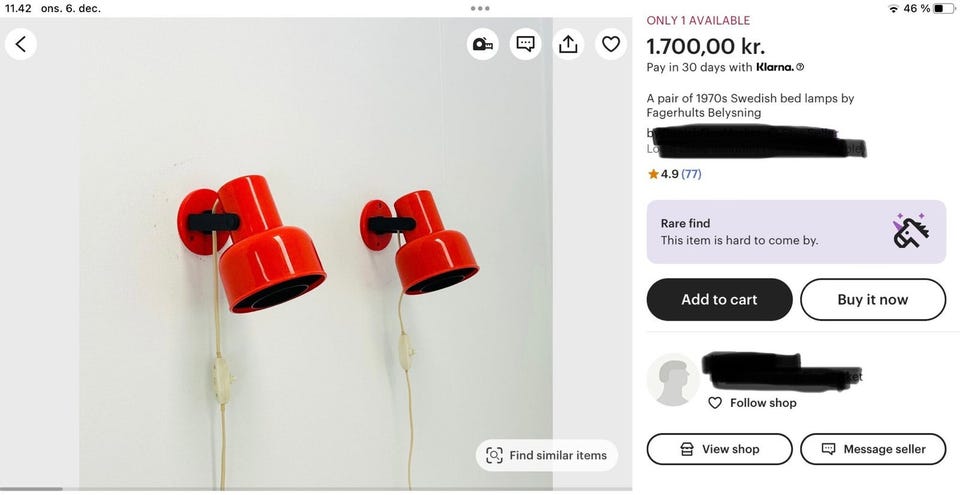Open the tape measure size tool

pyautogui.click(x=483, y=44)
